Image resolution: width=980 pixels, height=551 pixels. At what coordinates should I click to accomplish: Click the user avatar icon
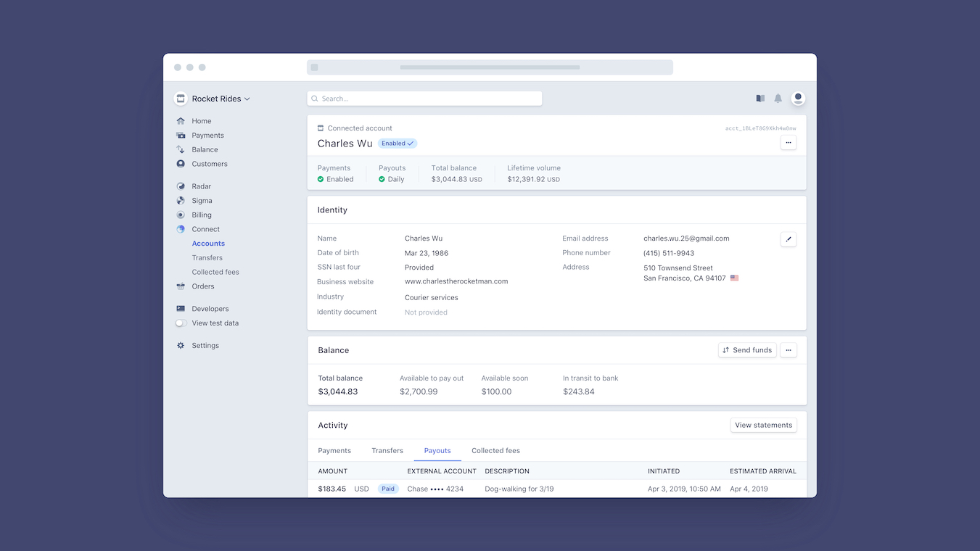798,98
